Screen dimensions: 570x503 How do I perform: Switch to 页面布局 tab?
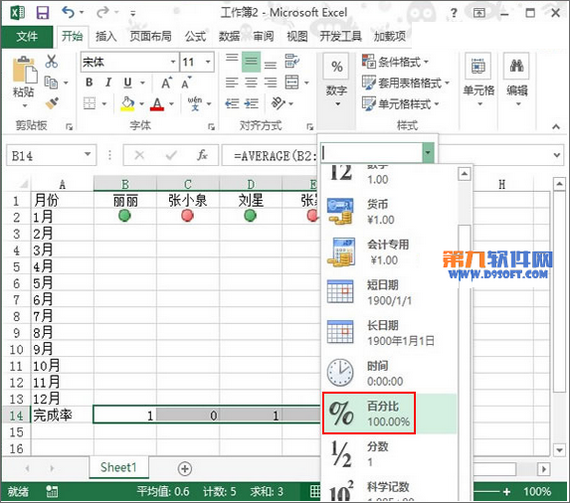[x=150, y=36]
